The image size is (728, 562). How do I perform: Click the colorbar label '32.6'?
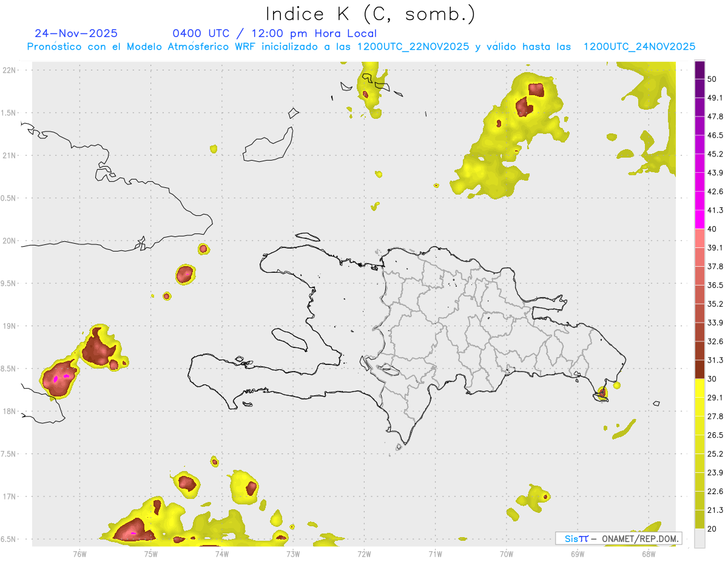pos(715,341)
